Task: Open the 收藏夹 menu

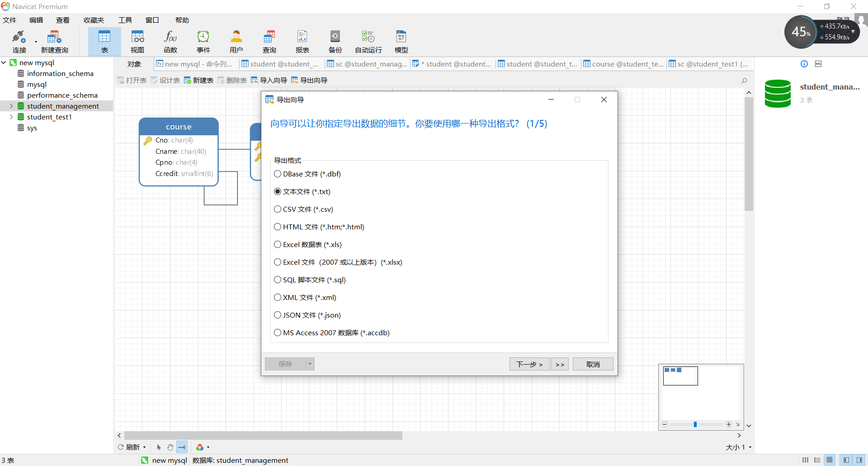Action: coord(94,20)
